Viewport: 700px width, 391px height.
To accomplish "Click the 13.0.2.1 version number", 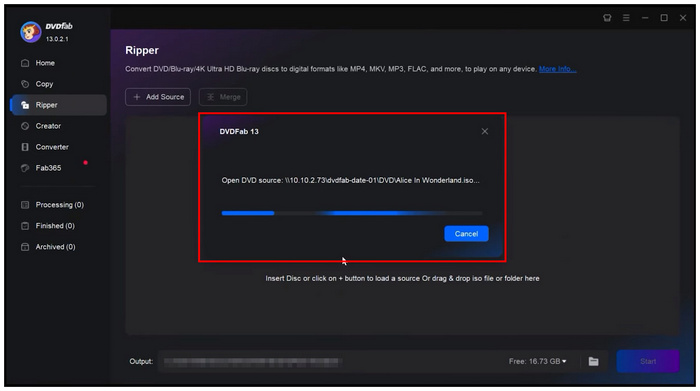I will [57, 39].
